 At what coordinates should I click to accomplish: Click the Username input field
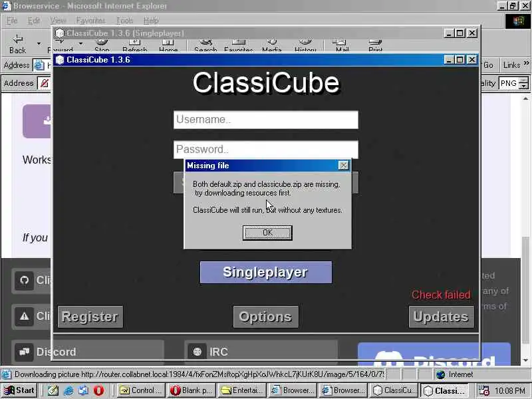tap(265, 120)
